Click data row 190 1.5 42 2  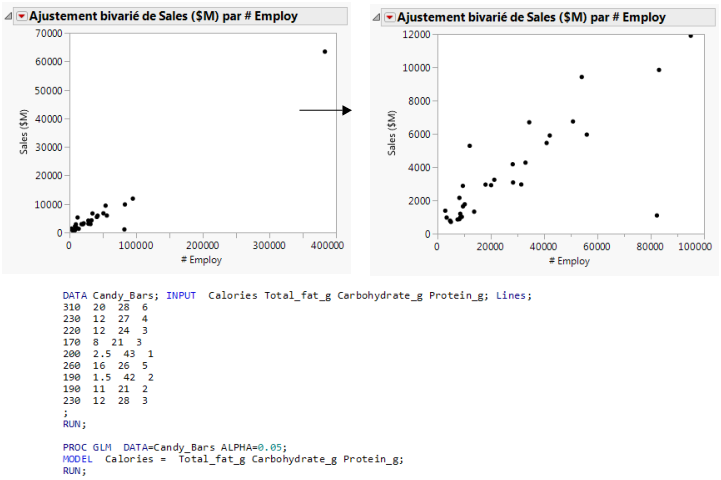pos(108,377)
